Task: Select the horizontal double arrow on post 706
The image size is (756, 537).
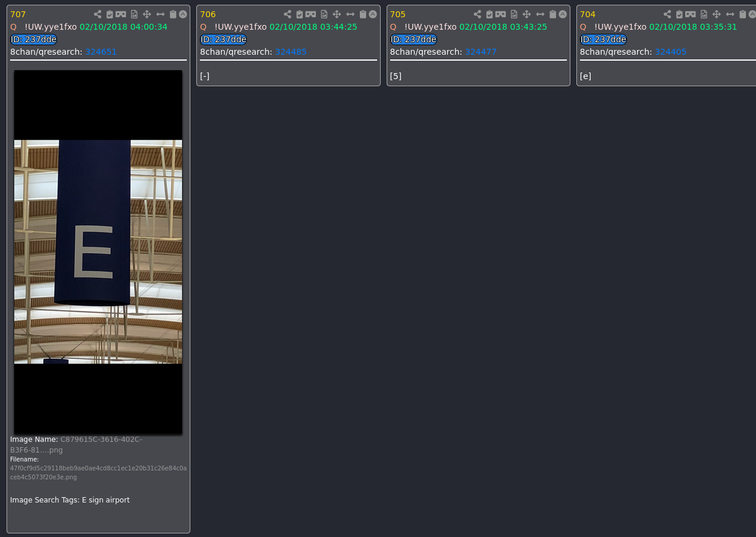Action: (x=350, y=14)
